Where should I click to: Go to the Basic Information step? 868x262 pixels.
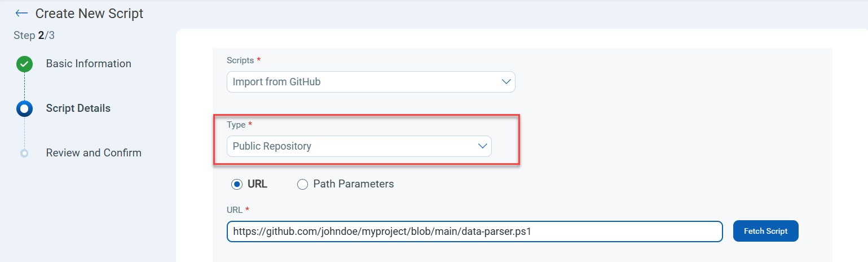[89, 64]
